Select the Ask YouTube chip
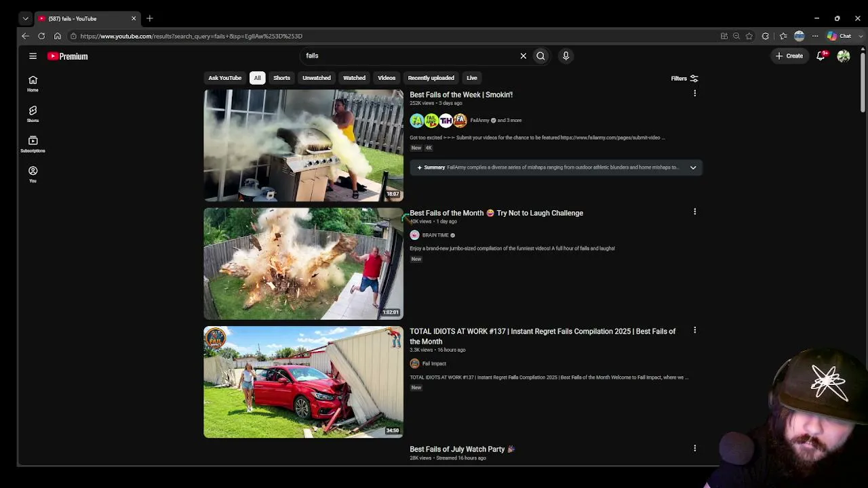The image size is (868, 488). pos(224,78)
